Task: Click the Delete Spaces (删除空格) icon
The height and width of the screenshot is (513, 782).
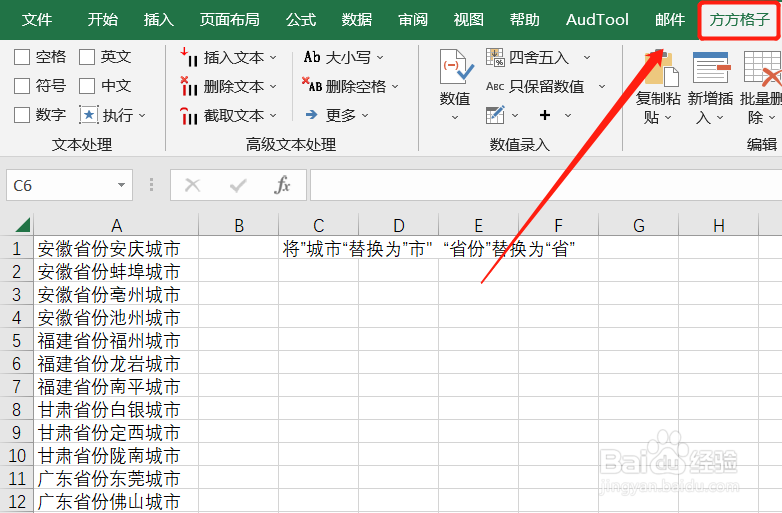Action: (312, 86)
